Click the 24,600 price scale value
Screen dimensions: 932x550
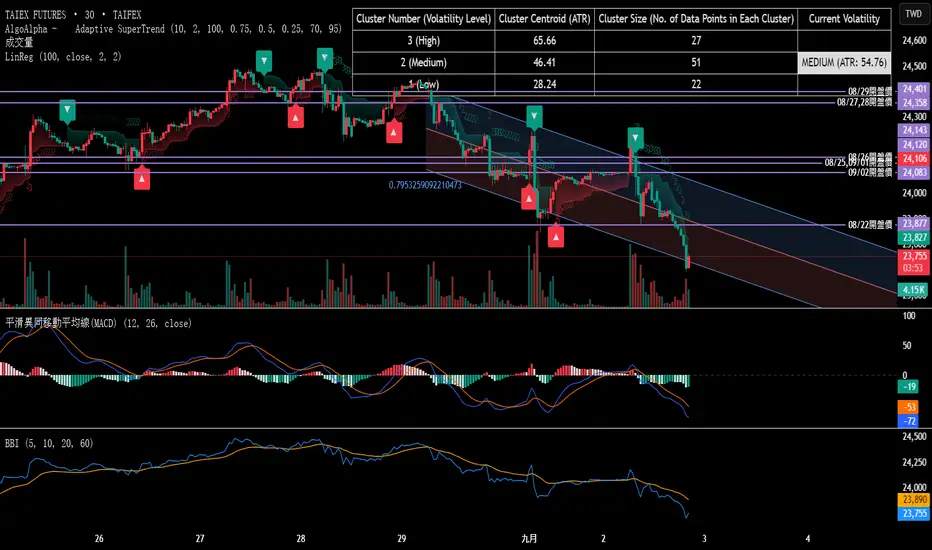[914, 41]
